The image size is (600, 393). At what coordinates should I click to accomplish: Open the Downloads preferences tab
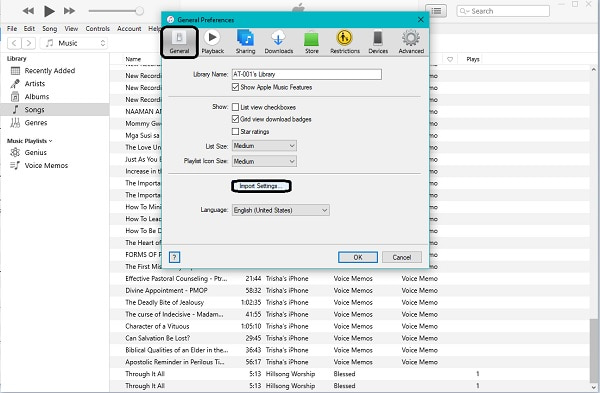pyautogui.click(x=279, y=42)
